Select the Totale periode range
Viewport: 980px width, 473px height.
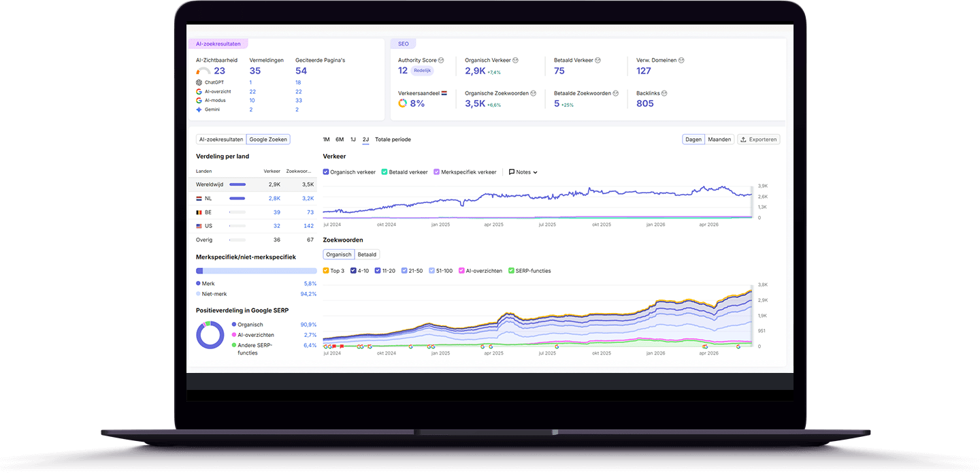[393, 140]
